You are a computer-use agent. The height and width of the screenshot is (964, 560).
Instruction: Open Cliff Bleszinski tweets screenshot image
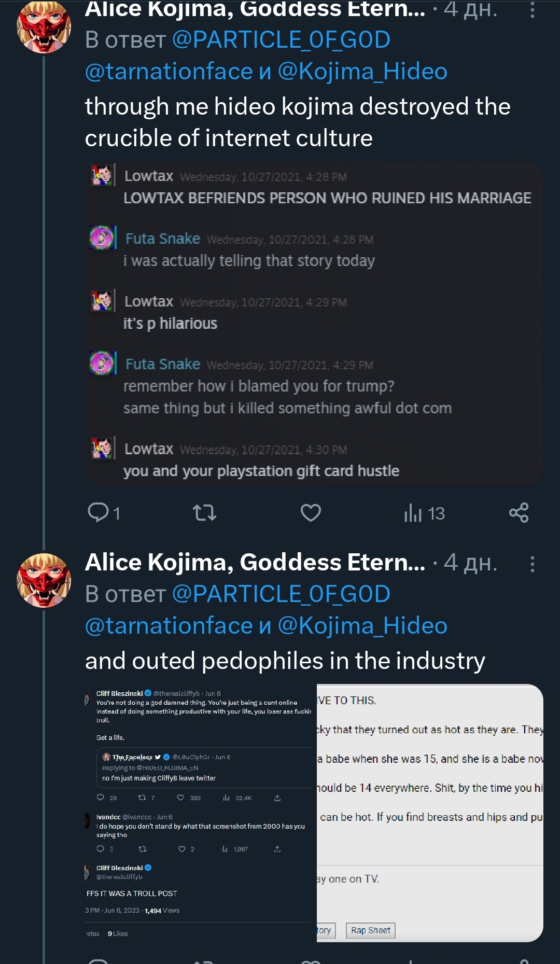[200, 813]
